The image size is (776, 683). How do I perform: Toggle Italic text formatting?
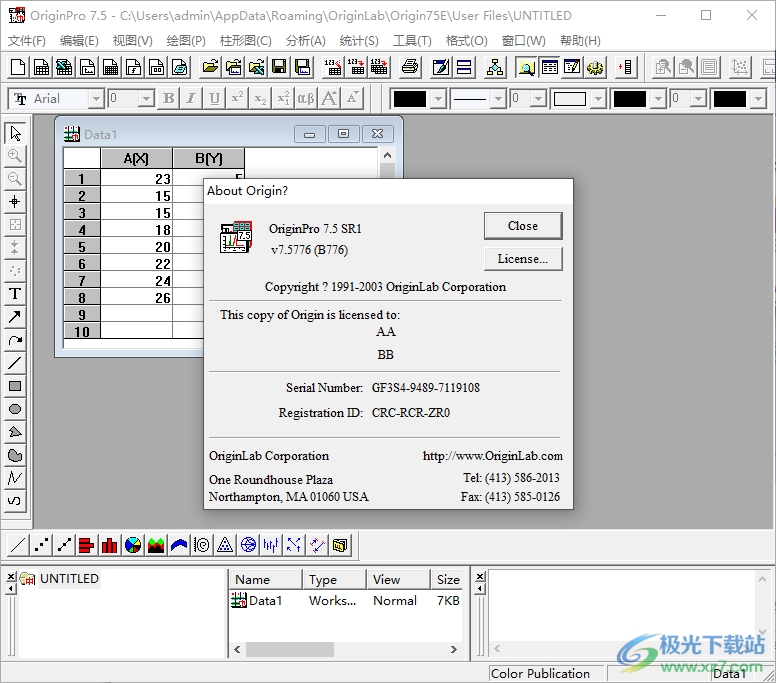pos(191,98)
